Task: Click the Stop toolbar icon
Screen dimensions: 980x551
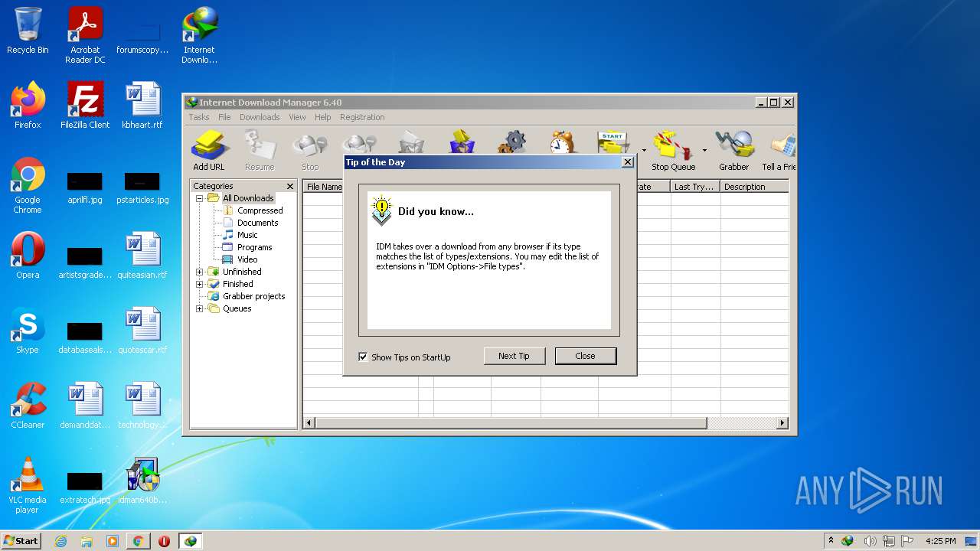Action: pos(310,150)
